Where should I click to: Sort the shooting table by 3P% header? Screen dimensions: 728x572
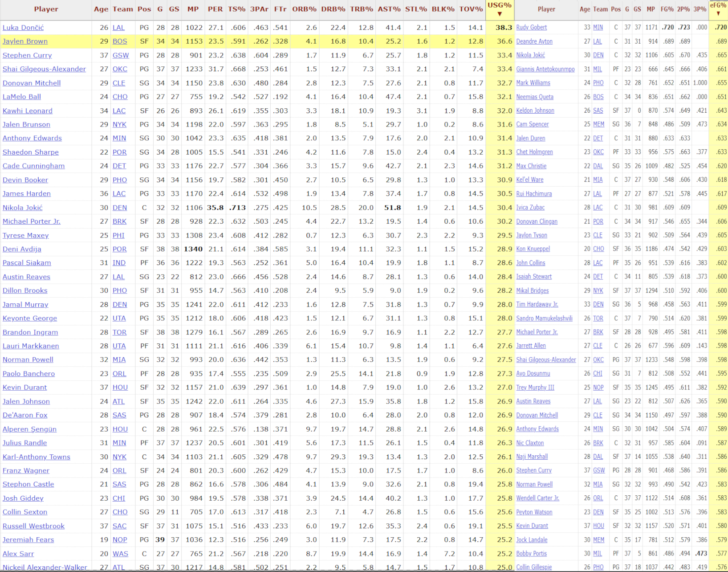pos(700,9)
